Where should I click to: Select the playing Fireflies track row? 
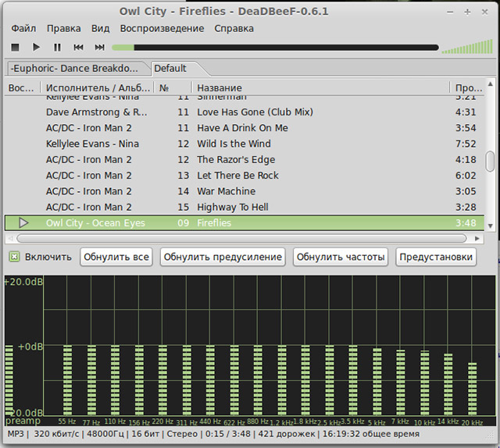pos(245,222)
